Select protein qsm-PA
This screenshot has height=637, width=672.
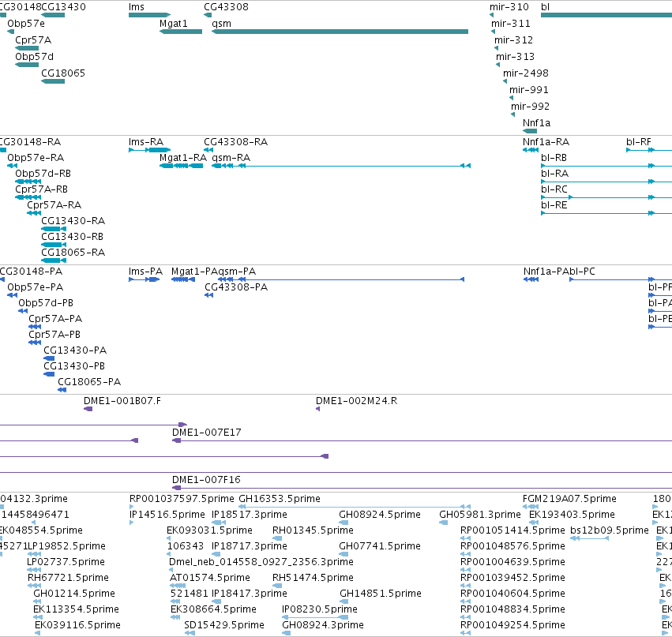click(237, 272)
